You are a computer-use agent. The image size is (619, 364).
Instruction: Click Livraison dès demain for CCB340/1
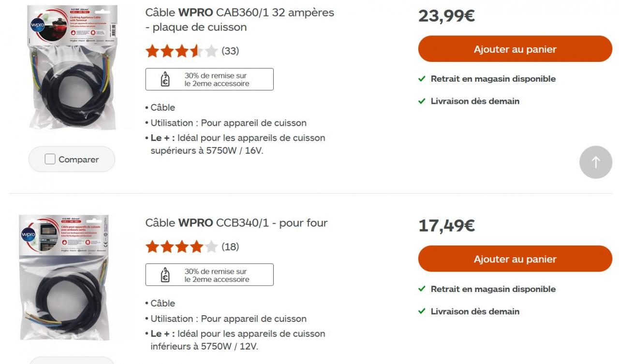click(x=474, y=311)
